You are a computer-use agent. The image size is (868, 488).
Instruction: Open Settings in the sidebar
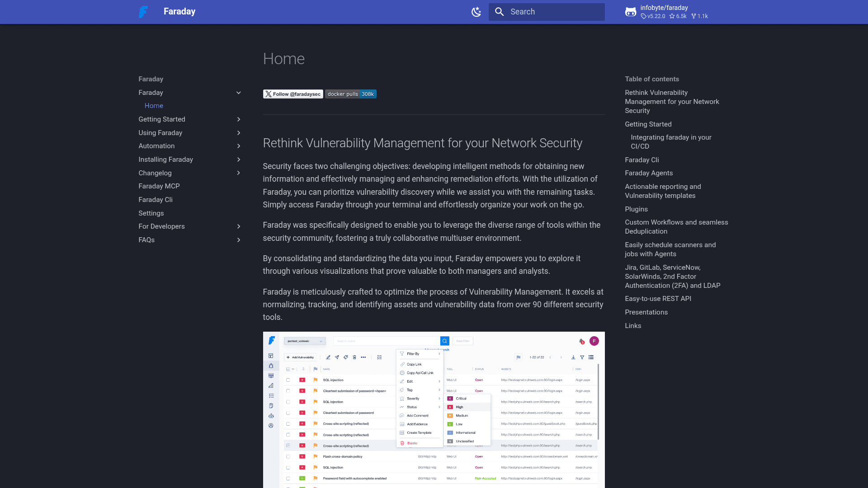(151, 213)
